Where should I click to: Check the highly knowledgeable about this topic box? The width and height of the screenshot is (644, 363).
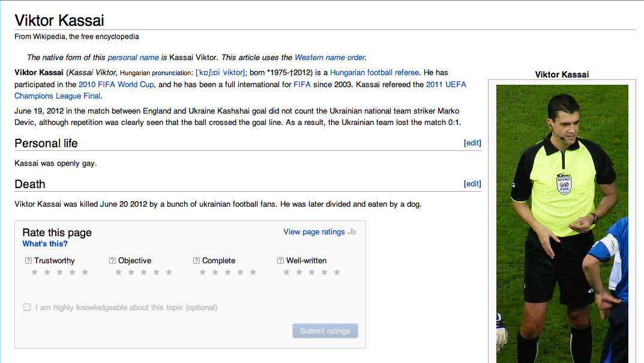(27, 307)
